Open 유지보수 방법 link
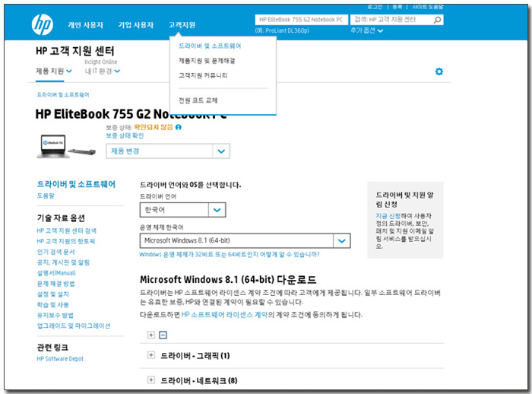Viewport: 532px width, 394px height. tap(55, 315)
